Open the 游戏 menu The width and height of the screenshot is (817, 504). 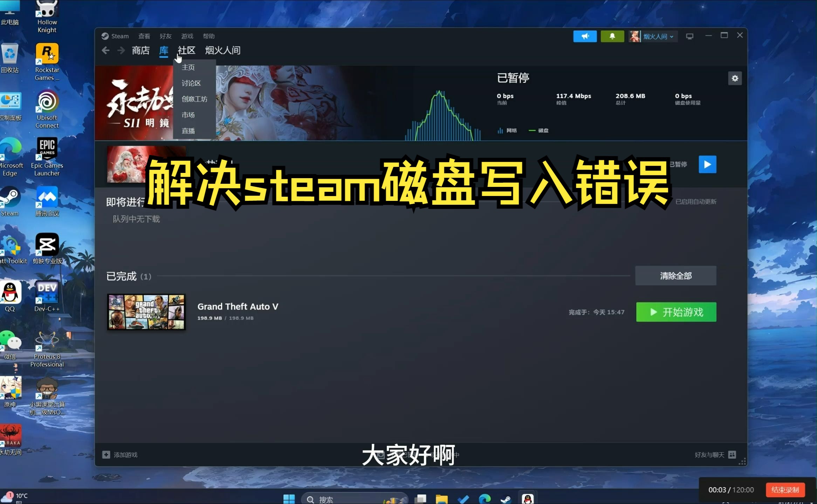click(x=187, y=36)
